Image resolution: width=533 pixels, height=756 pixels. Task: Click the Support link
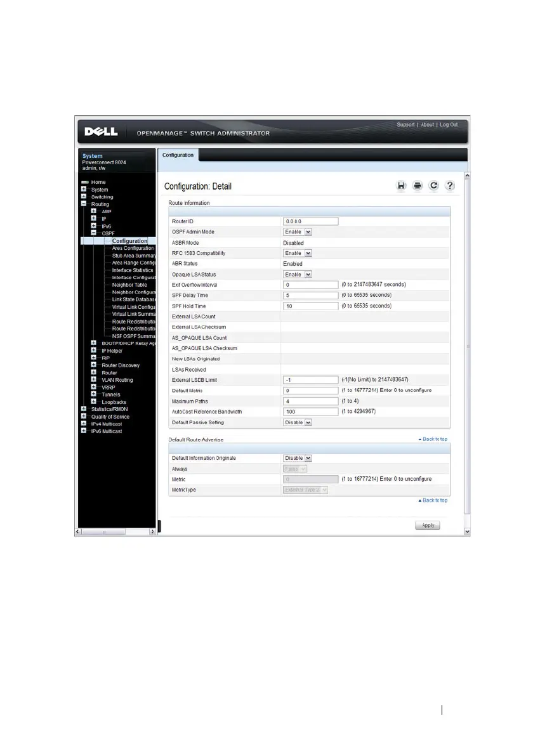(405, 124)
